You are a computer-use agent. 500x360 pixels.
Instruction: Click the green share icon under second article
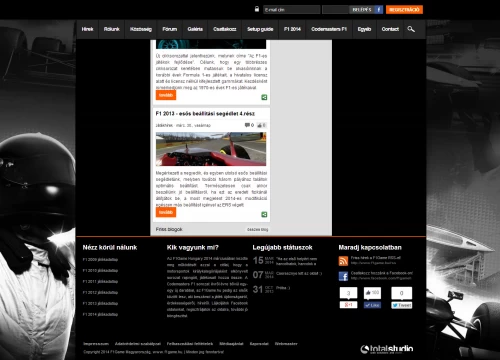264,214
